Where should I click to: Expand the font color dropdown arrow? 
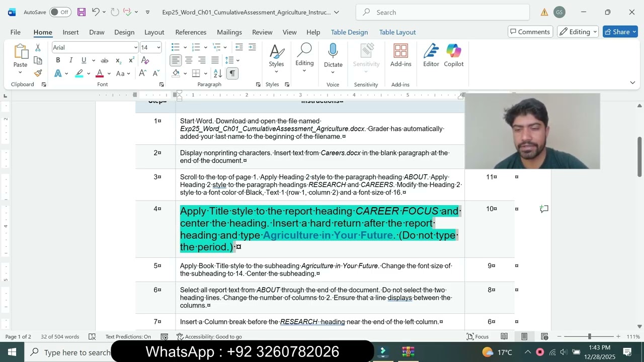pos(109,73)
